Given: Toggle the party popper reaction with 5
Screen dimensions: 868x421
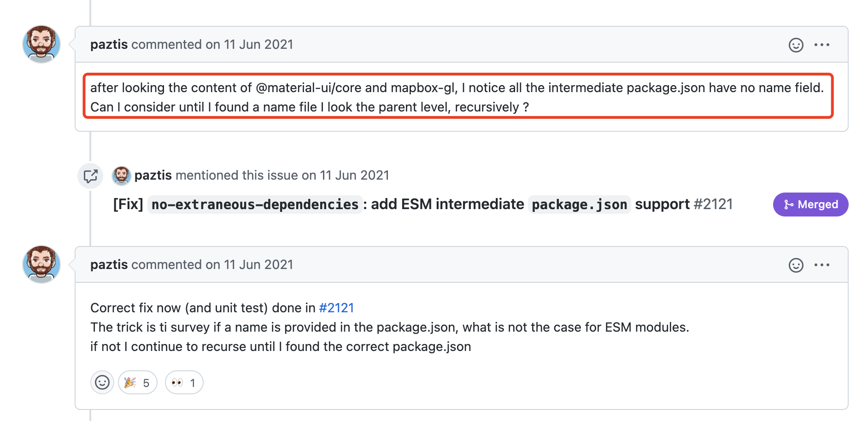Looking at the screenshot, I should 138,382.
